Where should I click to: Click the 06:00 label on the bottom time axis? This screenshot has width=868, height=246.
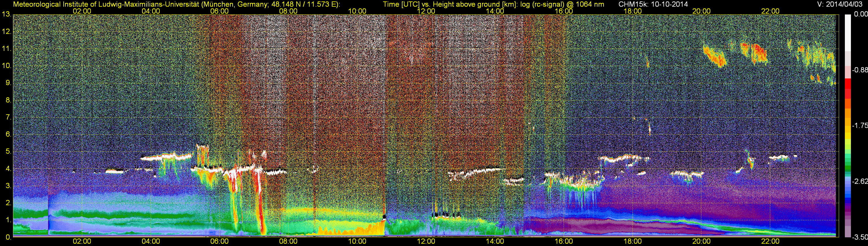(220, 241)
